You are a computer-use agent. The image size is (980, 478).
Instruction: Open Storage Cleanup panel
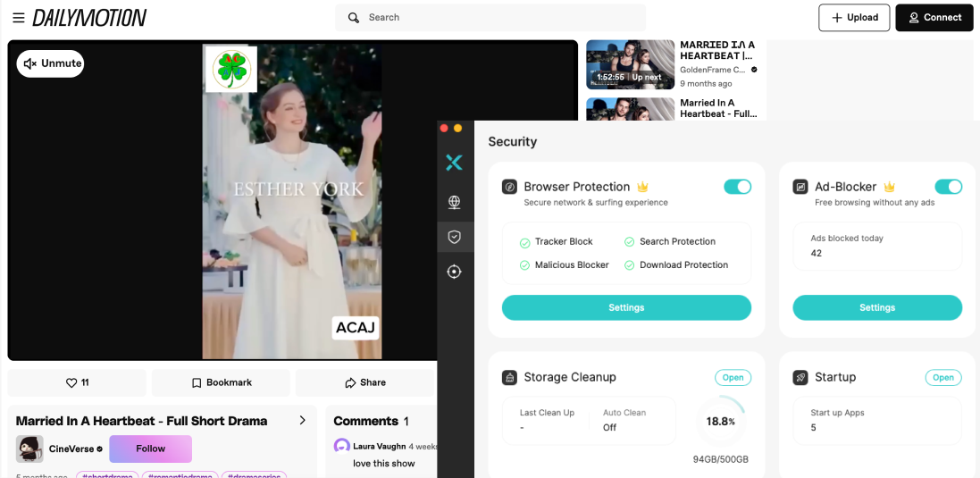point(733,377)
